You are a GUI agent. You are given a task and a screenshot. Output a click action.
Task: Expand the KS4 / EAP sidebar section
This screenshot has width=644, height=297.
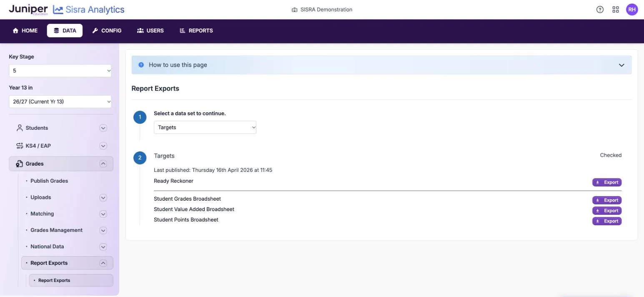[x=103, y=146]
